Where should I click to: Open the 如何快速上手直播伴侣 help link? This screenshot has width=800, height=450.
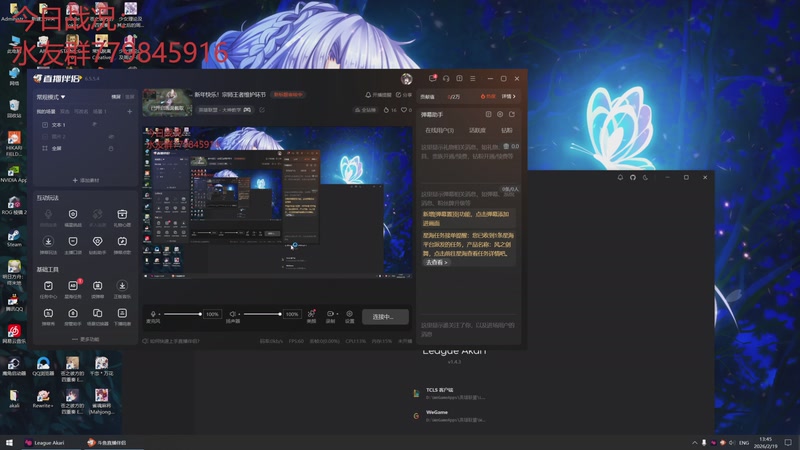pyautogui.click(x=171, y=341)
